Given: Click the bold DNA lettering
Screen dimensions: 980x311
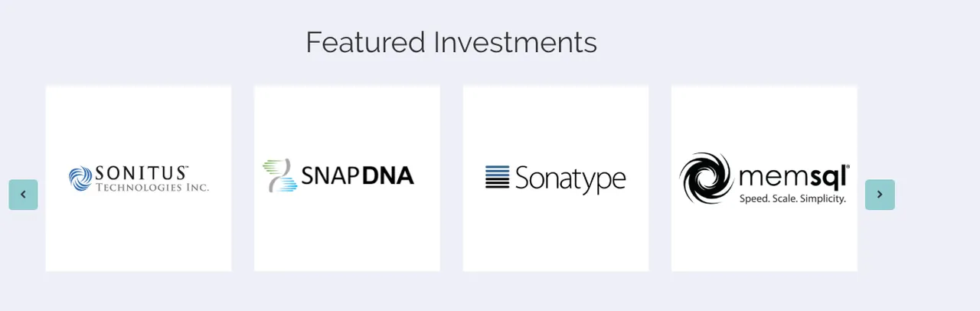Looking at the screenshot, I should tap(388, 176).
